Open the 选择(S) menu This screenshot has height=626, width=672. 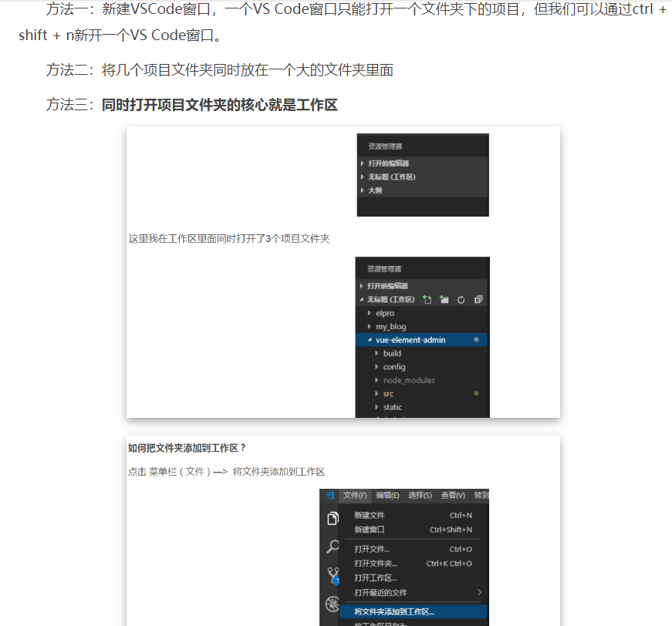(420, 496)
